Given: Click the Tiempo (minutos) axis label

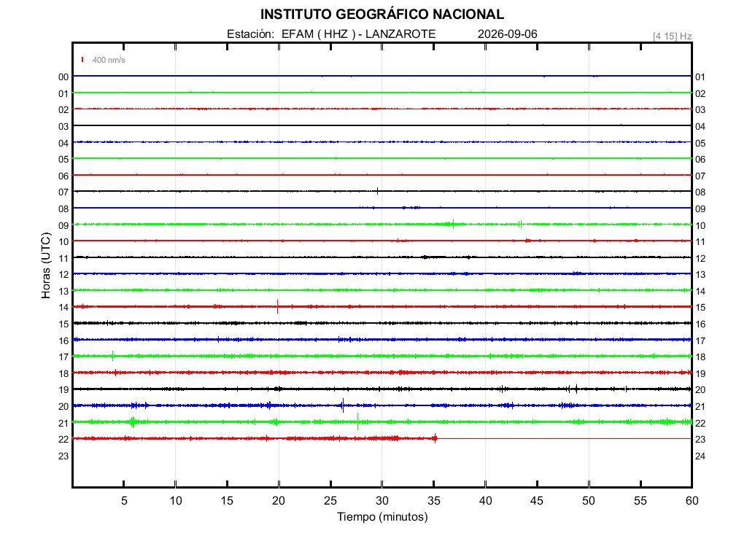Looking at the screenshot, I should click(382, 517).
